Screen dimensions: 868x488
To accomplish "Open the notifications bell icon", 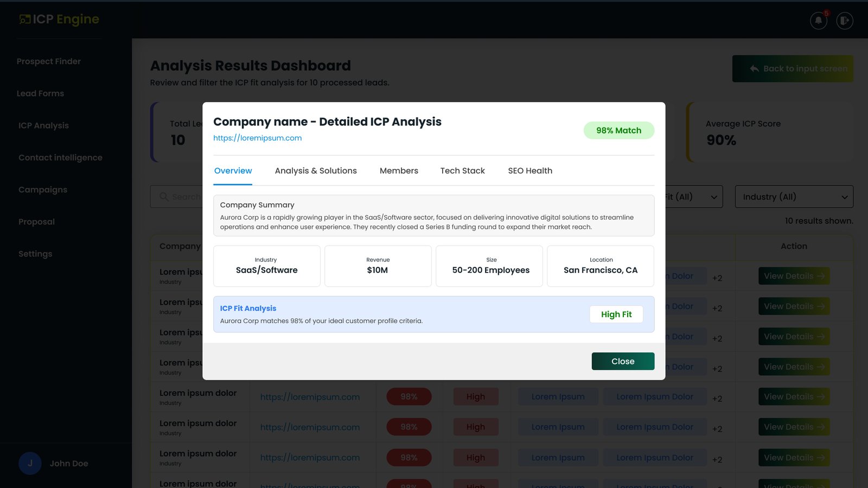I will pos(819,21).
